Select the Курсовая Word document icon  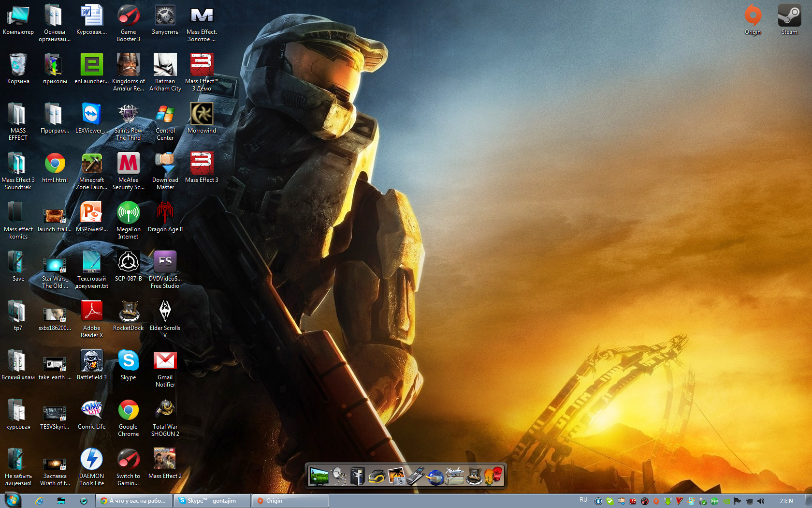pos(92,19)
